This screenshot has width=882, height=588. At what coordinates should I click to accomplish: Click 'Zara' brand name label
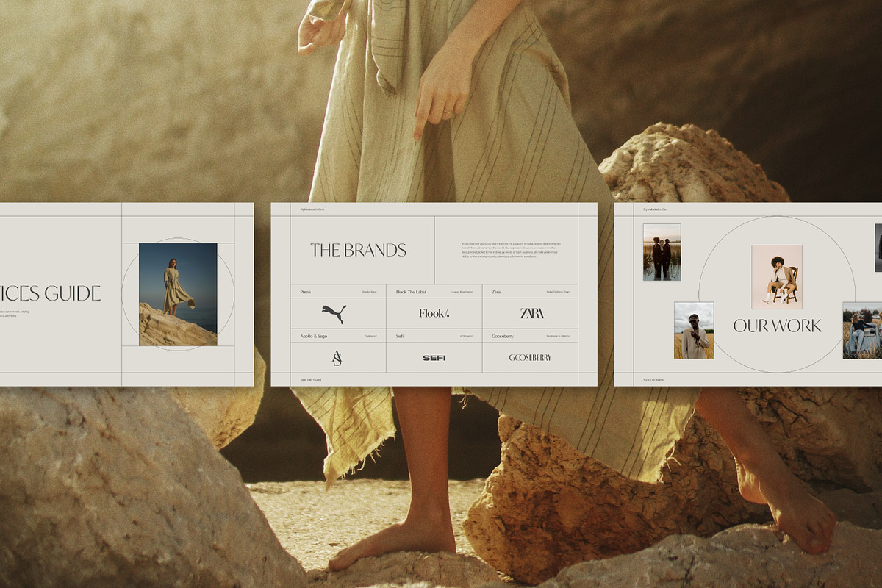click(496, 292)
